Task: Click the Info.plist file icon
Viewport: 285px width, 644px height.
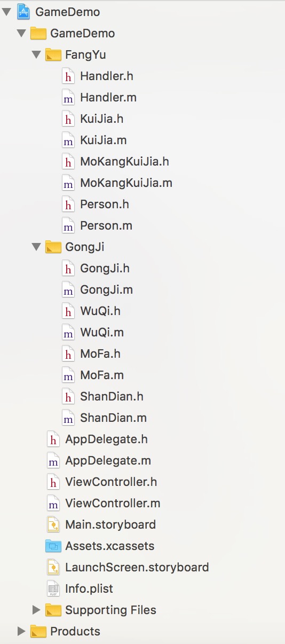Action: [53, 588]
